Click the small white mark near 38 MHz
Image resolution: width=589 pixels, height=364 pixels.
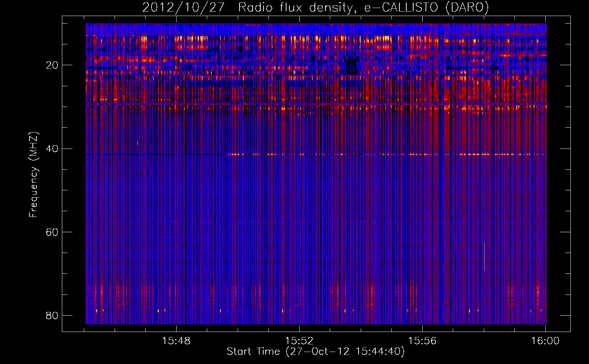coord(138,143)
